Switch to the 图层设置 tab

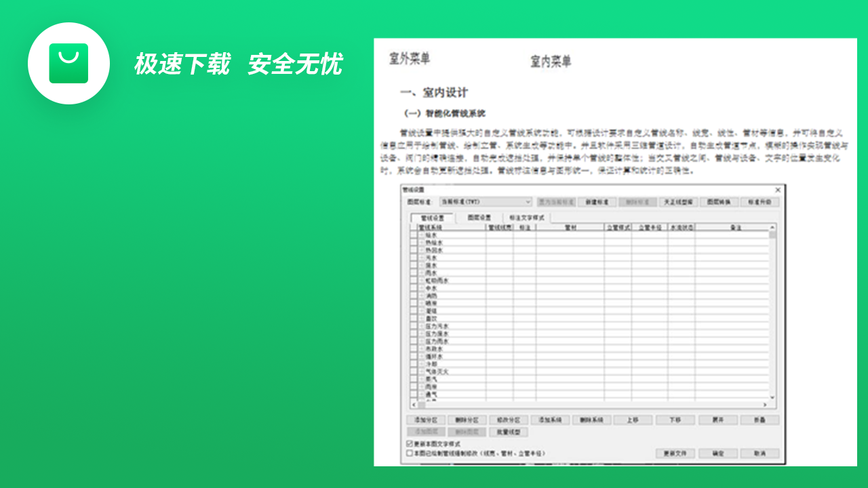(x=479, y=218)
